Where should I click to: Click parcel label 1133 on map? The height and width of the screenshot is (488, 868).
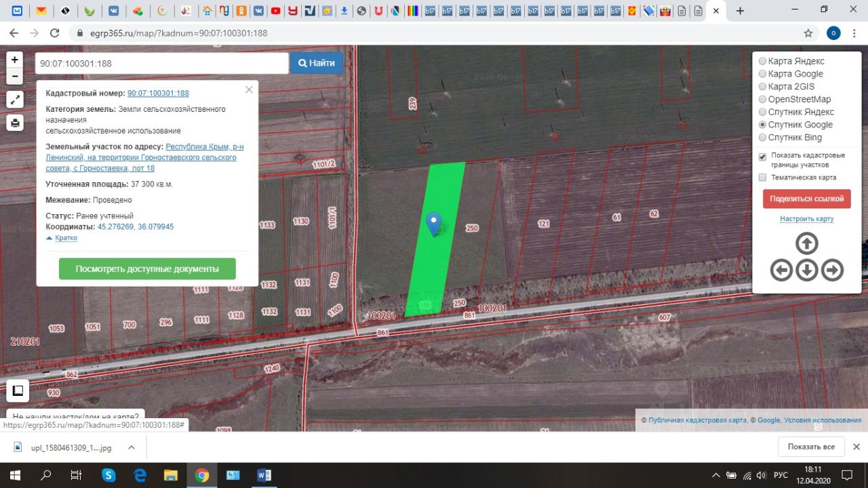tap(267, 224)
